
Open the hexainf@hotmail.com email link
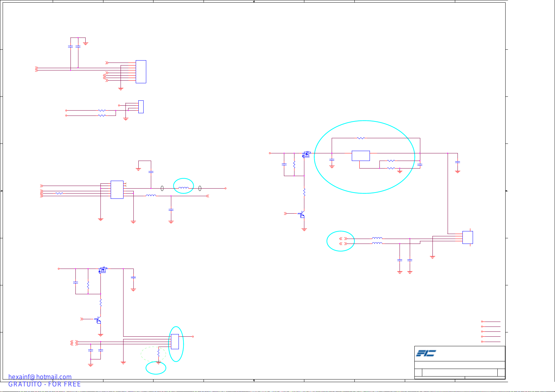pyautogui.click(x=40, y=377)
